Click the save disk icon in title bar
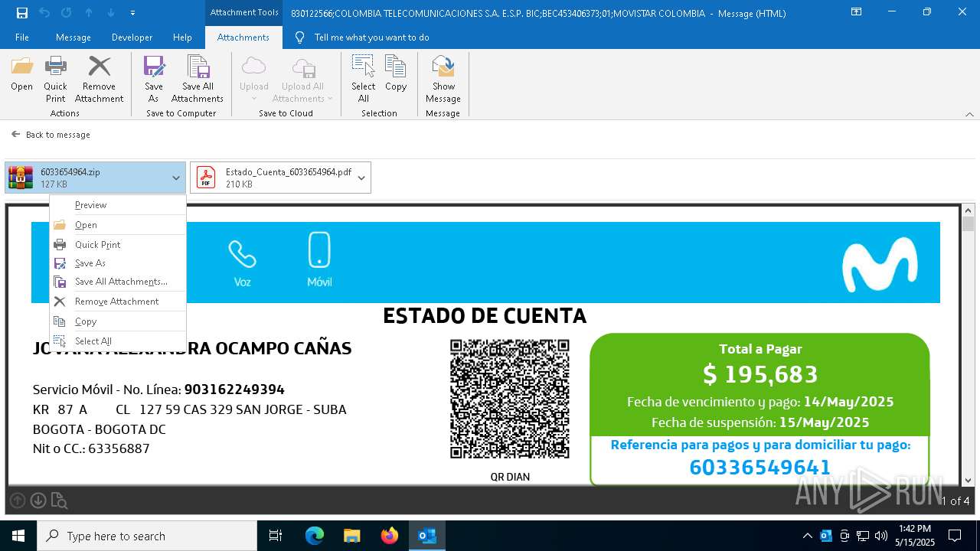 [22, 13]
